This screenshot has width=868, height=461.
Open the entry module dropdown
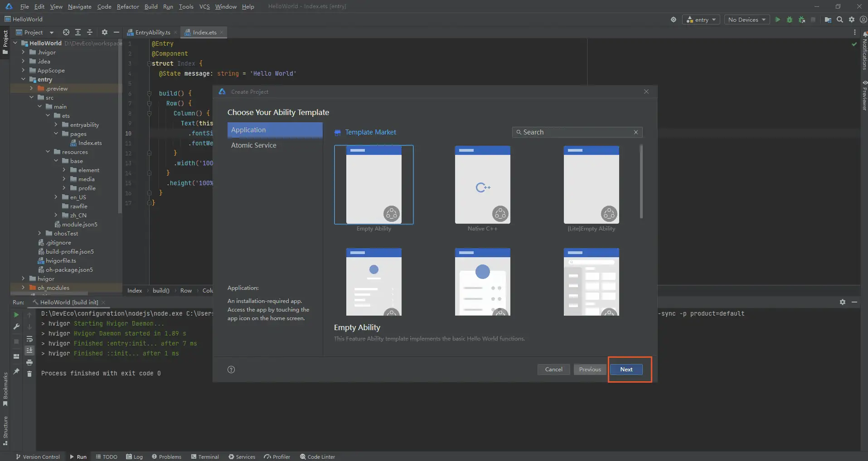click(701, 19)
